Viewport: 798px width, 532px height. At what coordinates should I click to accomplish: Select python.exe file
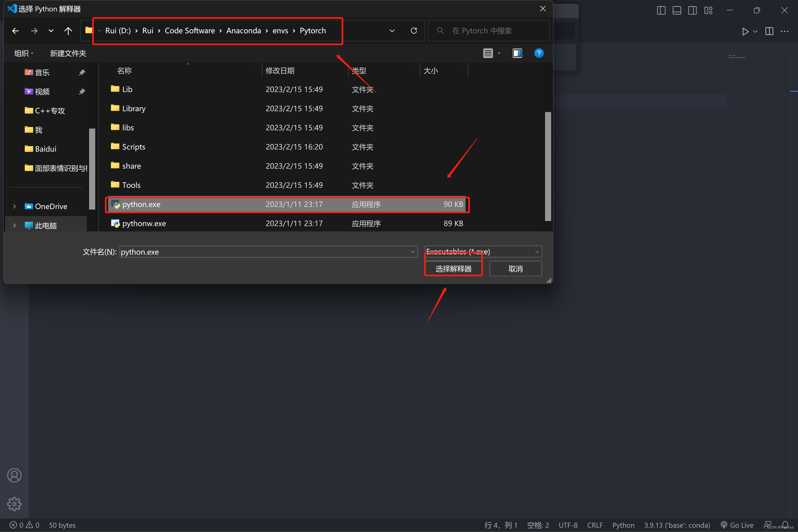(x=287, y=205)
